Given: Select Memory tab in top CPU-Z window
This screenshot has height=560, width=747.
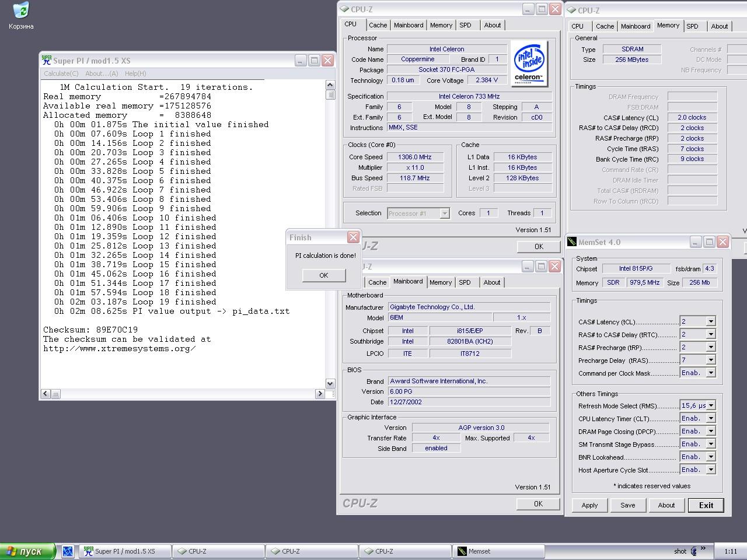Looking at the screenshot, I should pyautogui.click(x=441, y=25).
